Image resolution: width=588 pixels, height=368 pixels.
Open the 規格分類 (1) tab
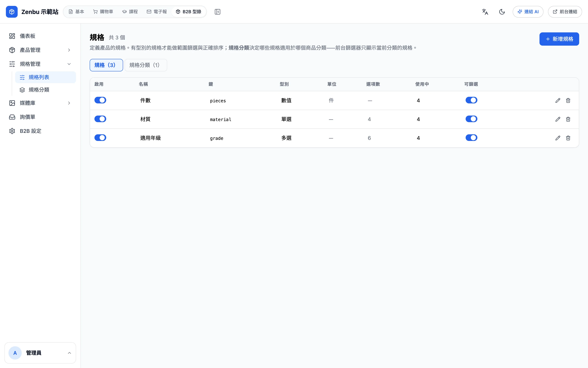[146, 65]
